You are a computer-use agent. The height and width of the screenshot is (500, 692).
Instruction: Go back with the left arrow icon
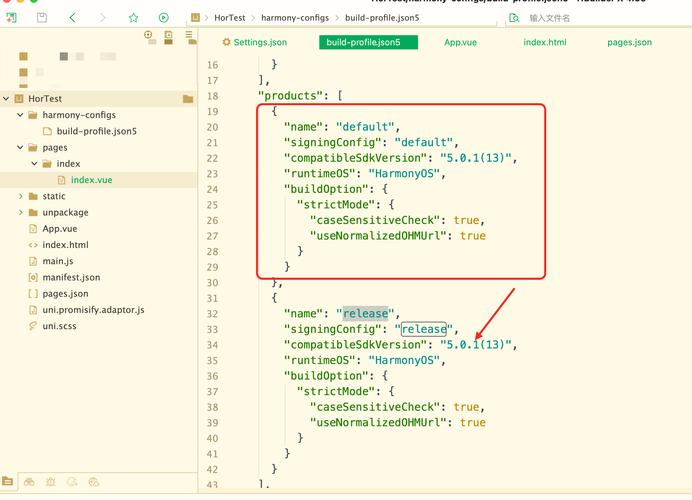point(72,18)
